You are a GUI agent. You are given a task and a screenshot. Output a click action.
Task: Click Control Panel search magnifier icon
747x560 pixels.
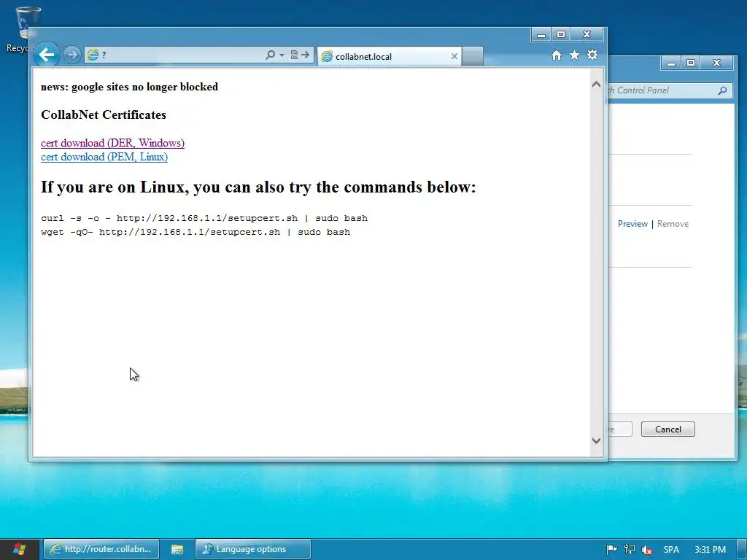click(x=723, y=90)
